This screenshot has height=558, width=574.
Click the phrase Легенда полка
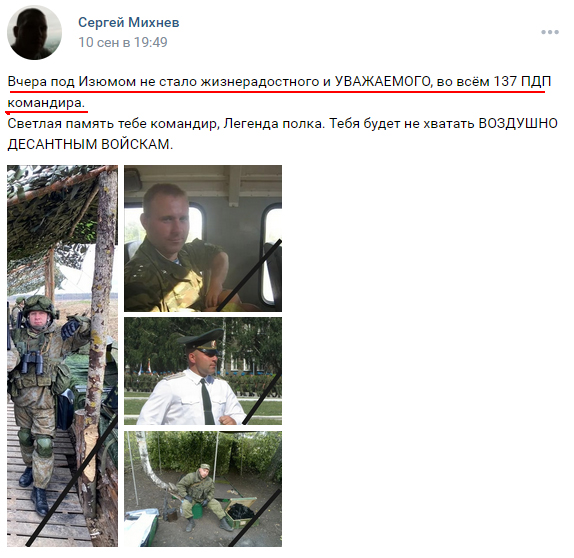click(x=274, y=123)
